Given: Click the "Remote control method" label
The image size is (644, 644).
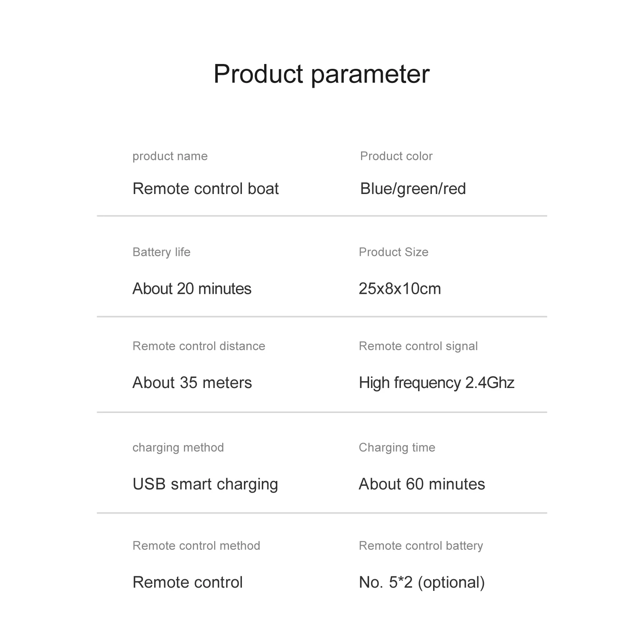Looking at the screenshot, I should pos(196,546).
